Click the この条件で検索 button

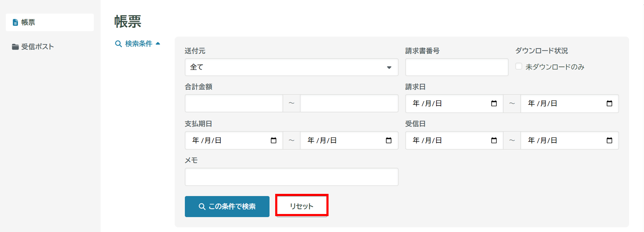pyautogui.click(x=227, y=206)
